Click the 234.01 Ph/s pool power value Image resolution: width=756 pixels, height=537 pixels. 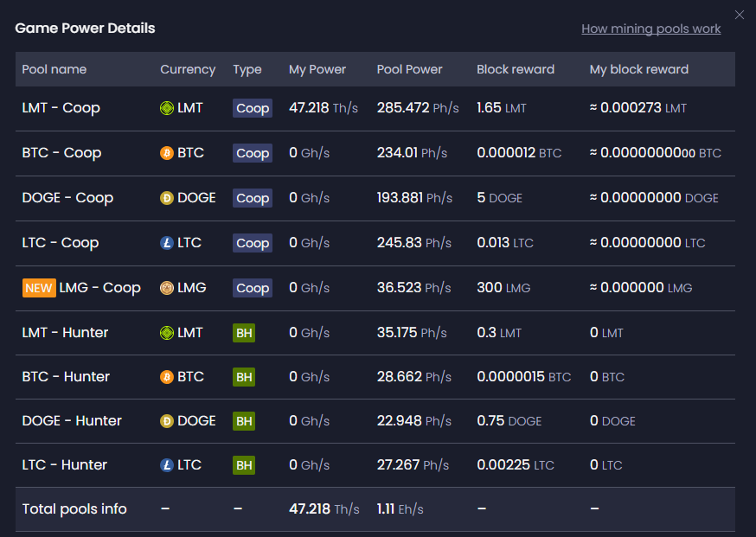point(413,153)
